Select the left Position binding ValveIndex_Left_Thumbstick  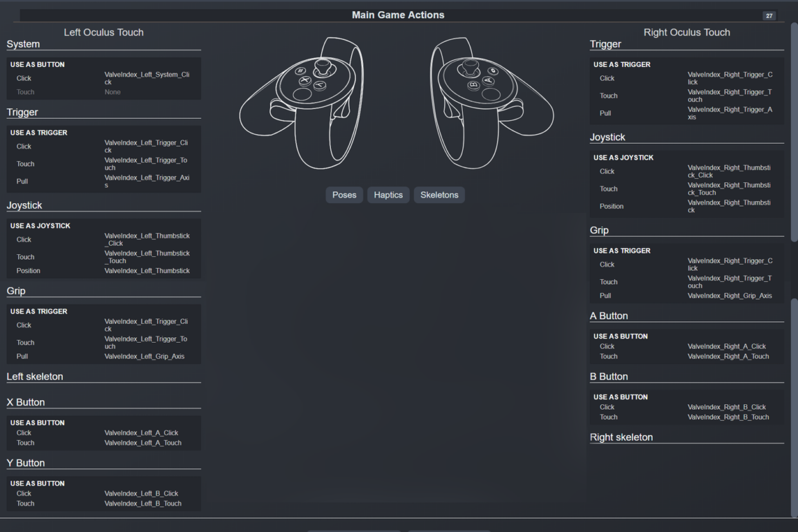pyautogui.click(x=147, y=271)
